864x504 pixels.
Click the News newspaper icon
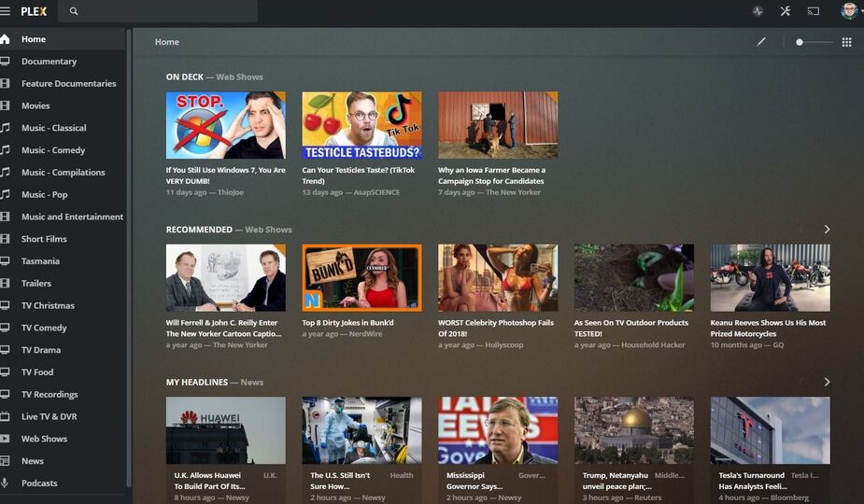[5, 460]
